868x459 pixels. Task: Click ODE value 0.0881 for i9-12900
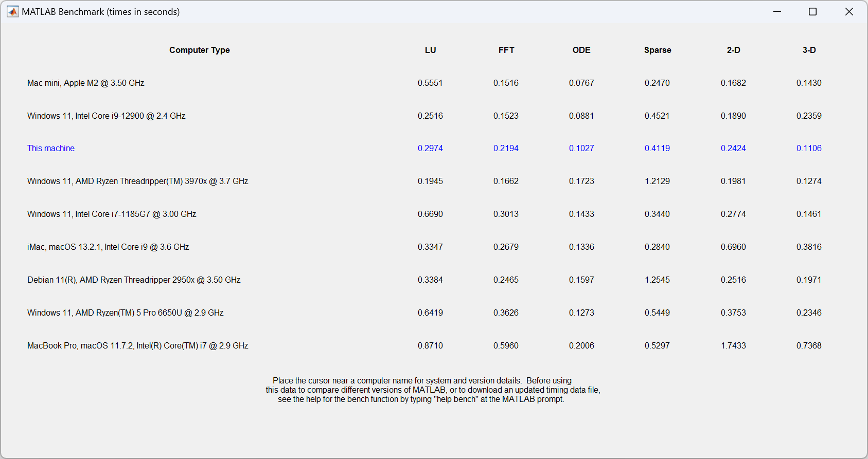581,116
